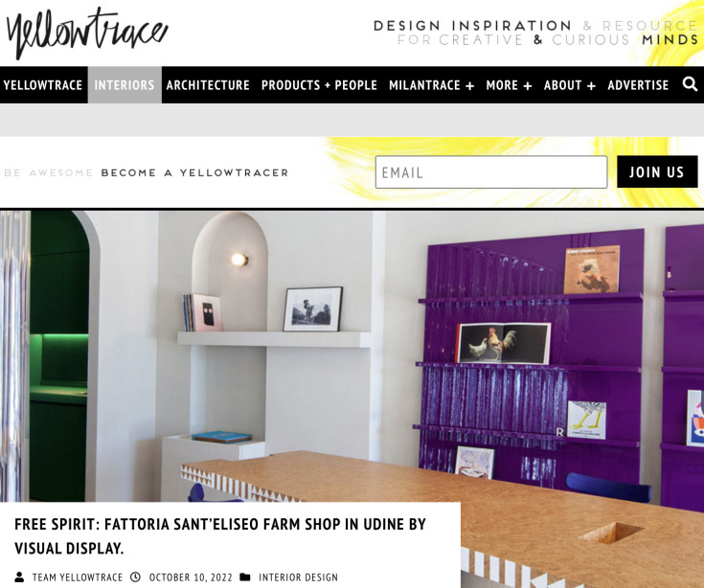Expand the Milantrace plus menu

[x=431, y=85]
